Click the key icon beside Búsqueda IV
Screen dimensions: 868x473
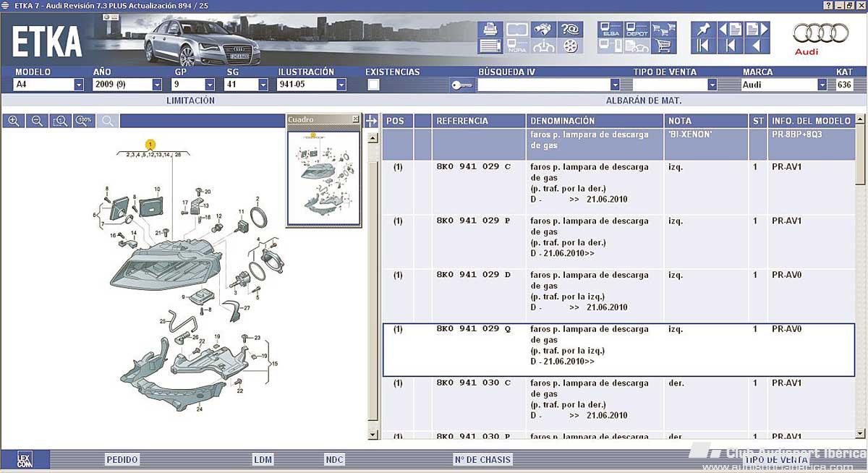pos(461,85)
